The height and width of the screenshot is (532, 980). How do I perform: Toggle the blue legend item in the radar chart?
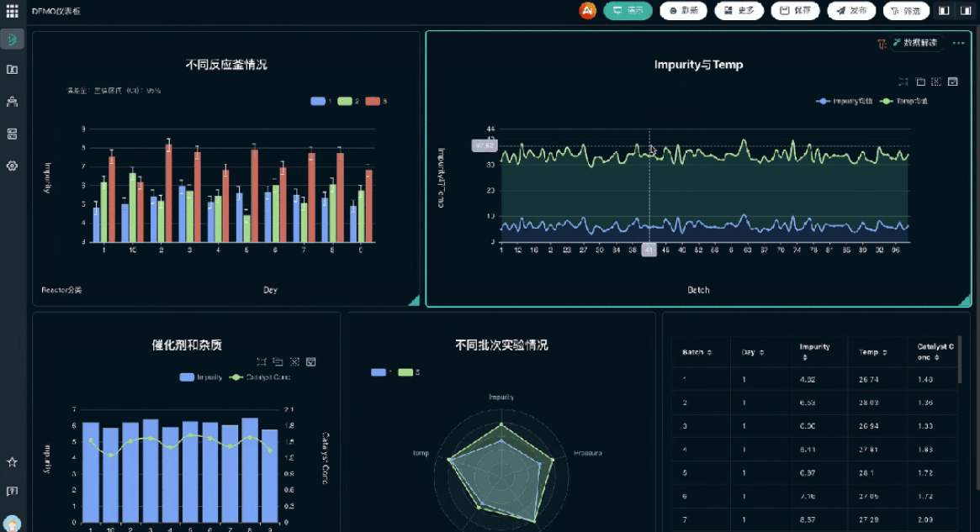click(381, 372)
